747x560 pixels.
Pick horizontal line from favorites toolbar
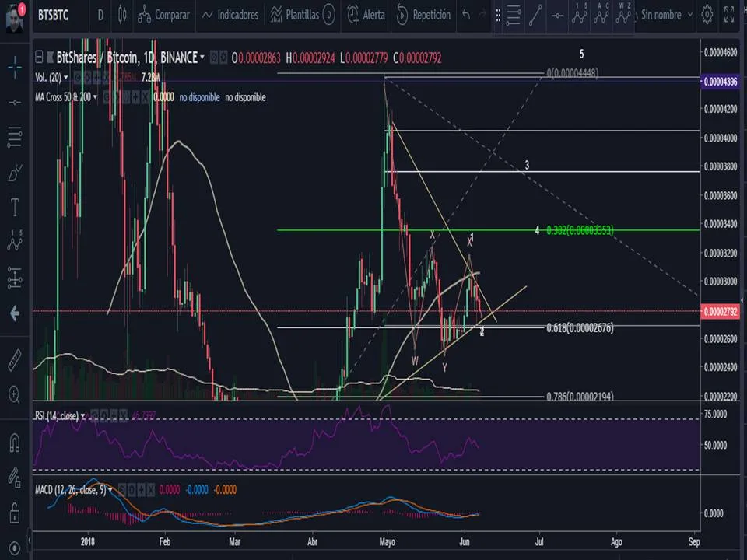coord(557,16)
